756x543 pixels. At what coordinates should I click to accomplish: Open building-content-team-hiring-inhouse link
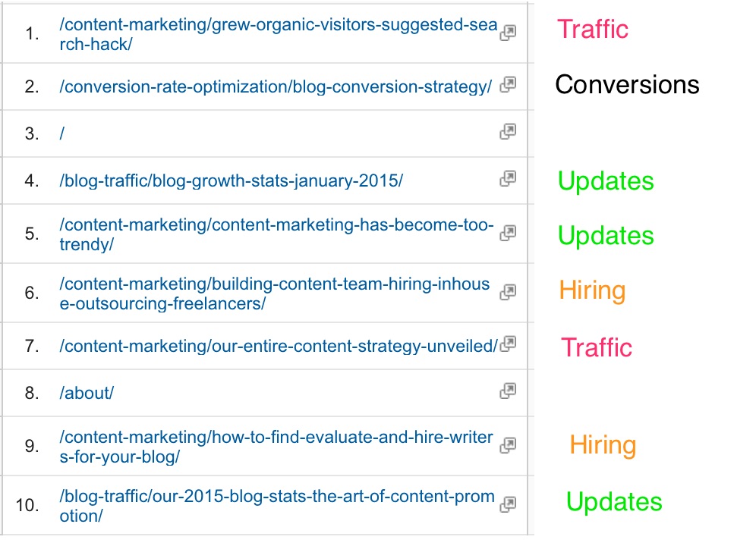tap(274, 294)
